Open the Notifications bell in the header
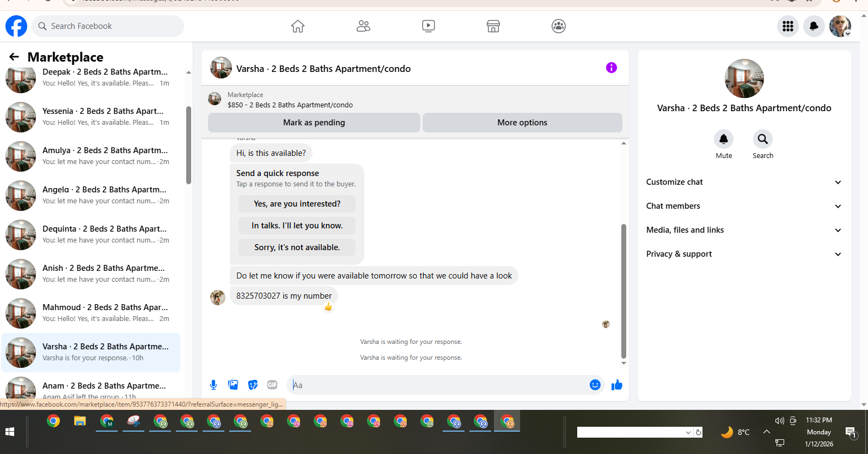 point(814,26)
